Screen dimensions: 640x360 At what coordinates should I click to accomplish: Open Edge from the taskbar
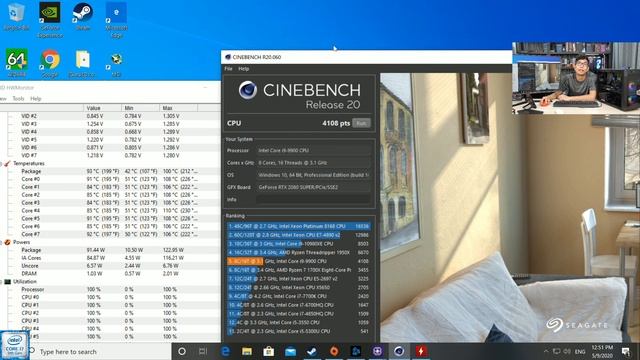point(225,351)
